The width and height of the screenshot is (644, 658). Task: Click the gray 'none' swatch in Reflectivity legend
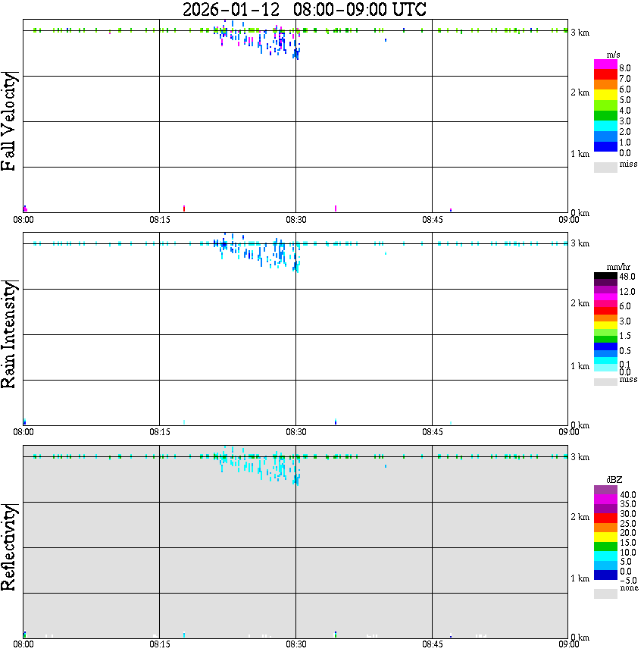[605, 594]
